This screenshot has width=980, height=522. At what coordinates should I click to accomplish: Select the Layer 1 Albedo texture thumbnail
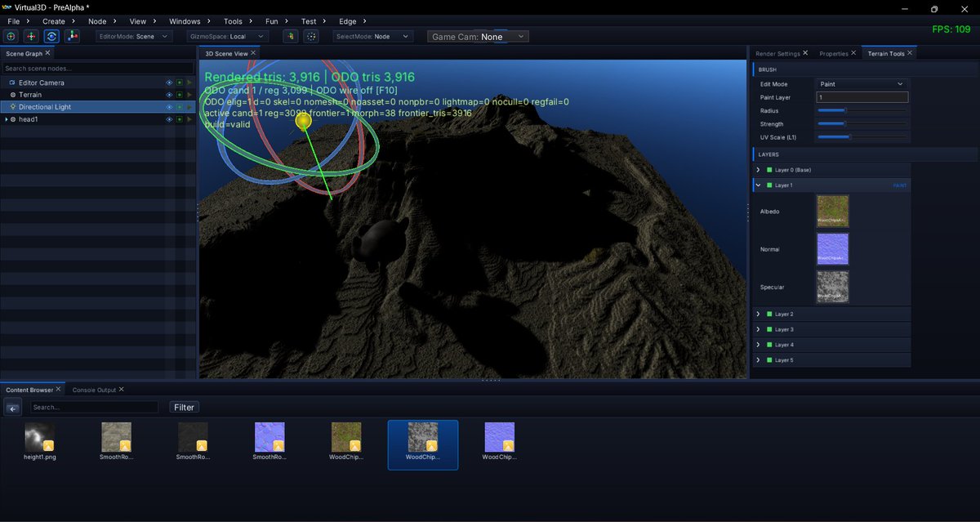tap(832, 211)
